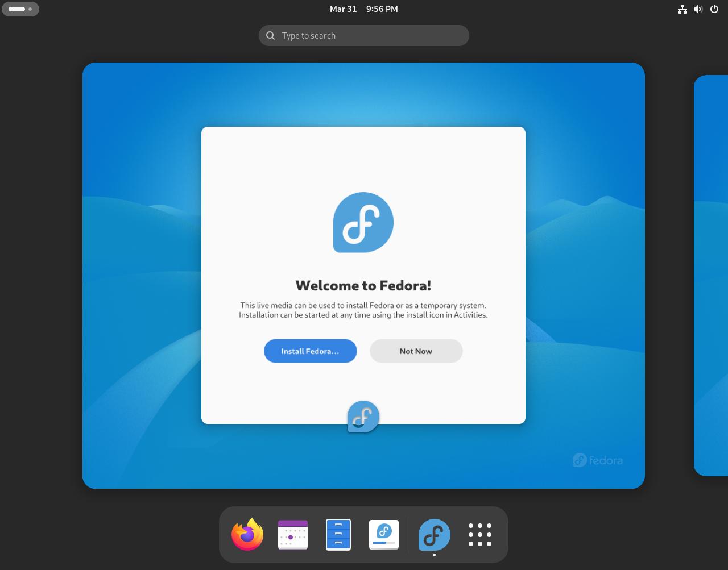Screen dimensions: 728x570
Task: Click the magnifier icon in the search bar
Action: coord(271,36)
